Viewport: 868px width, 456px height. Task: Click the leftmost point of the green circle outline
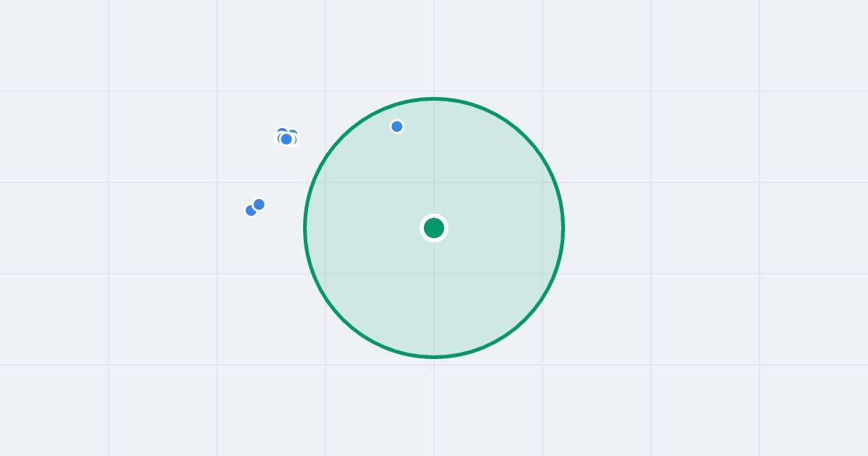click(305, 228)
